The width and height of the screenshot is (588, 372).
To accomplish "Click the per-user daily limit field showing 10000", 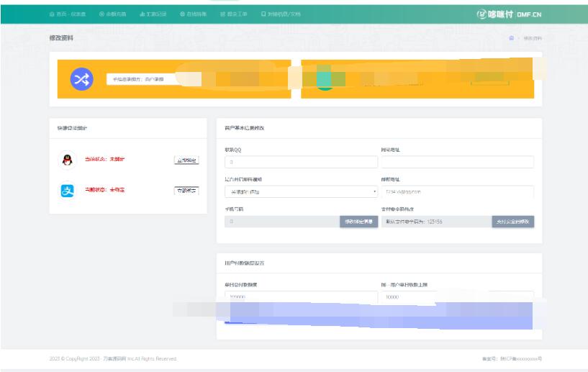I will (x=458, y=296).
